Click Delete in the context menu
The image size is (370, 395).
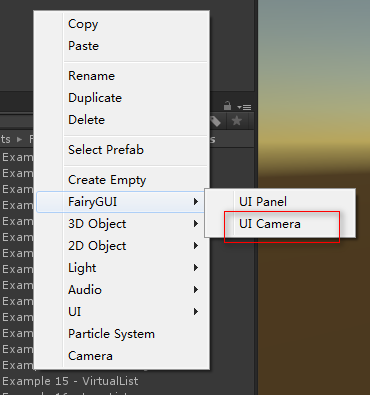[x=122, y=120]
